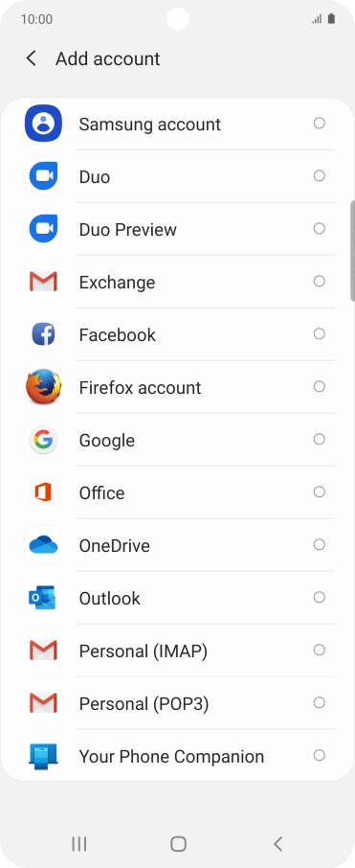
Task: Tap the Duo video camera icon
Action: click(43, 176)
